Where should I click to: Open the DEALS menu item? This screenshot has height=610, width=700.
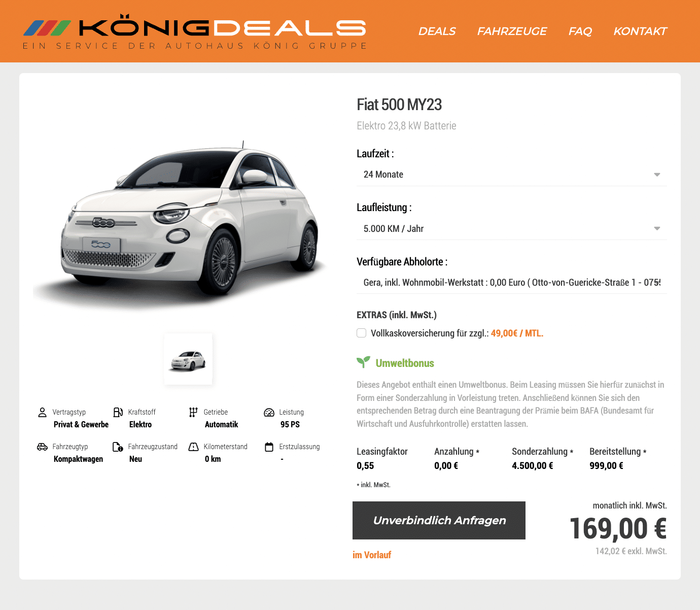tap(437, 31)
